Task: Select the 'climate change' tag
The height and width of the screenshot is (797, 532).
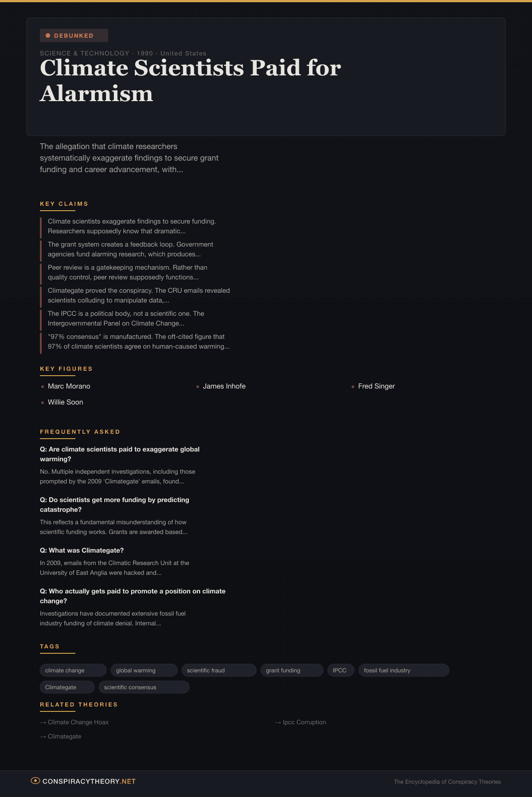Action: (73, 670)
